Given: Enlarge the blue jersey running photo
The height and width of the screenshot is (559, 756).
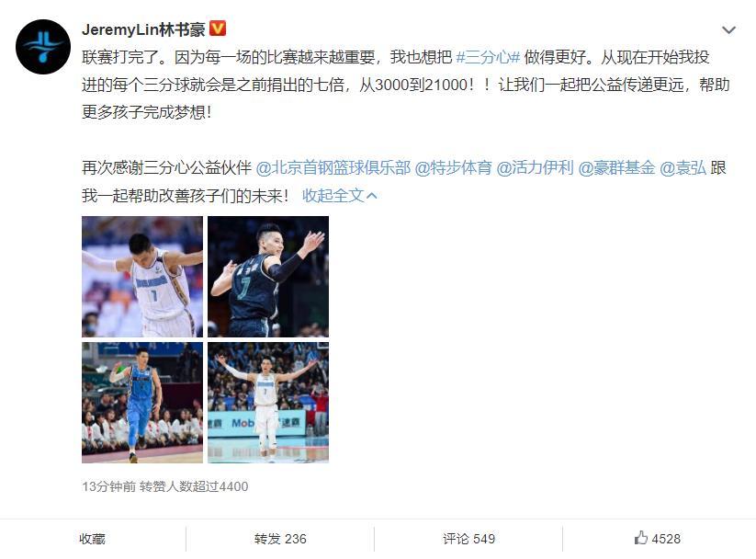Looking at the screenshot, I should (142, 403).
